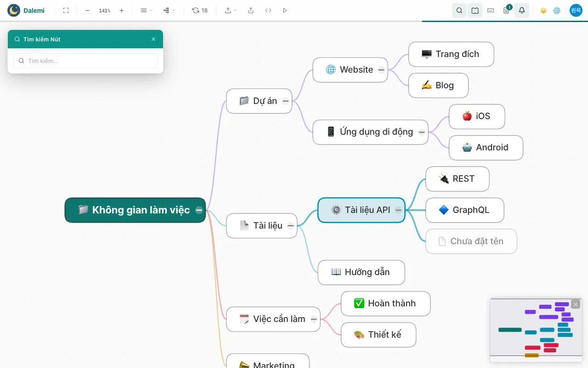Collapse the Dự án node branch
588x368 pixels.
(x=285, y=101)
